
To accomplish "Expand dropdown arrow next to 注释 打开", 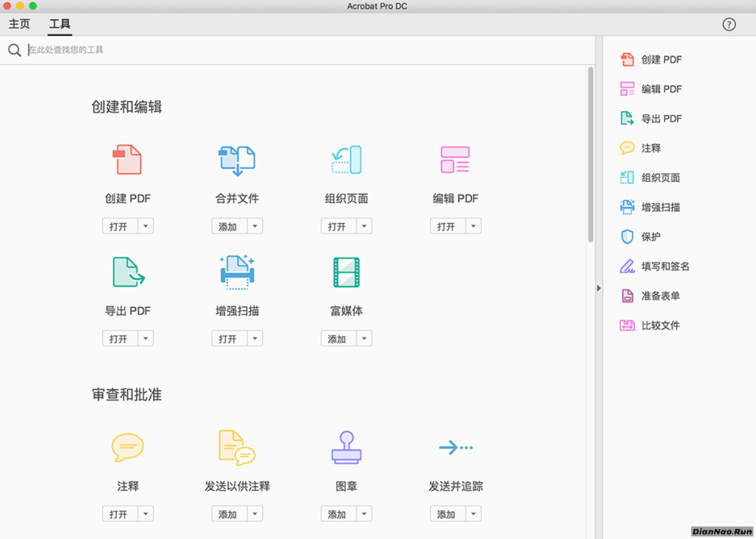I will coord(146,514).
